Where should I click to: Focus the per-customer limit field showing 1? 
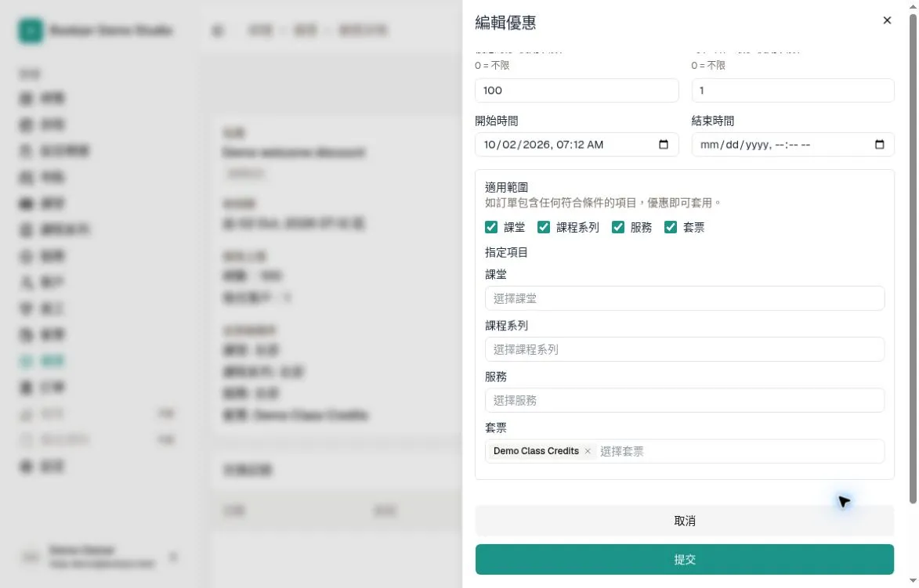tap(792, 90)
